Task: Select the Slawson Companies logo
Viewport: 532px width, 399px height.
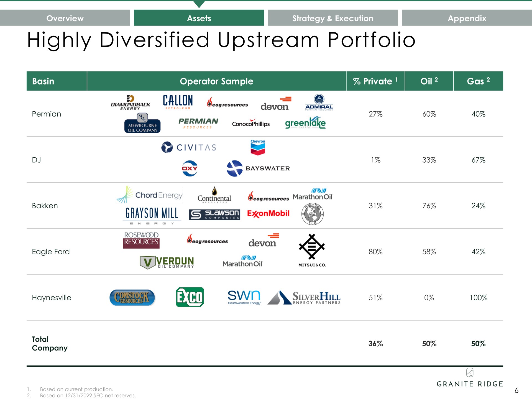Action: tap(214, 215)
